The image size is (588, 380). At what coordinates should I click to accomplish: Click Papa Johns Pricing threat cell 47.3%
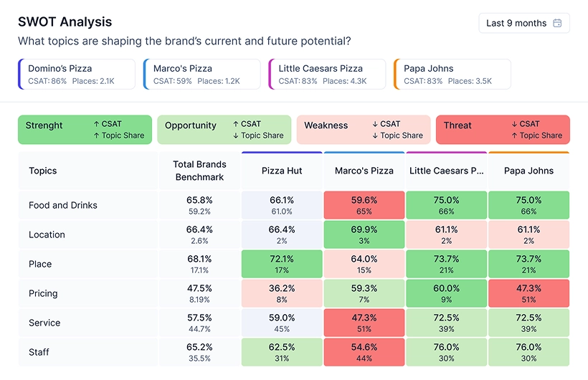529,294
